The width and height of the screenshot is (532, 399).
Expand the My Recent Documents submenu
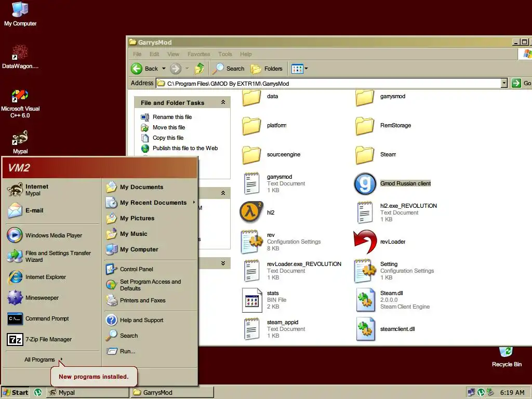pos(151,203)
